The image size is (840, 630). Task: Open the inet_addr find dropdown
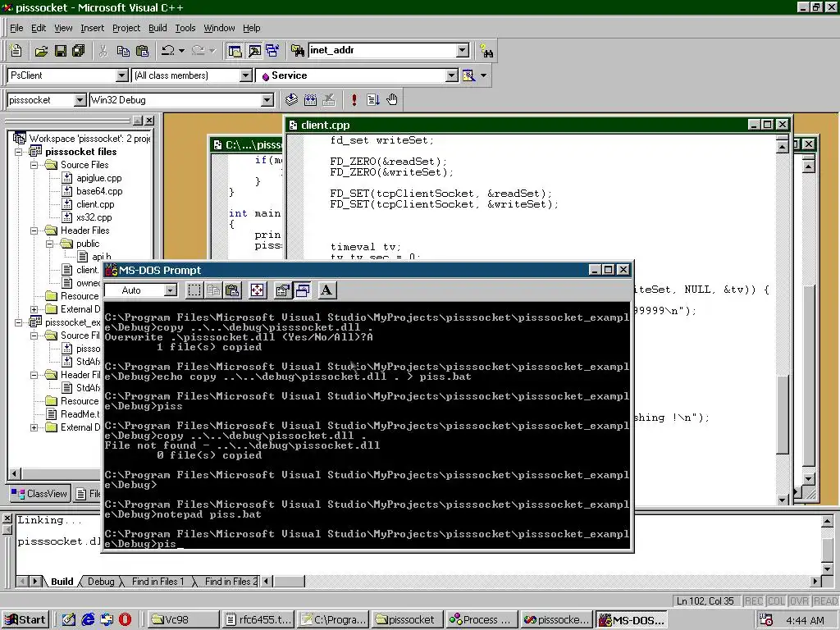click(463, 50)
